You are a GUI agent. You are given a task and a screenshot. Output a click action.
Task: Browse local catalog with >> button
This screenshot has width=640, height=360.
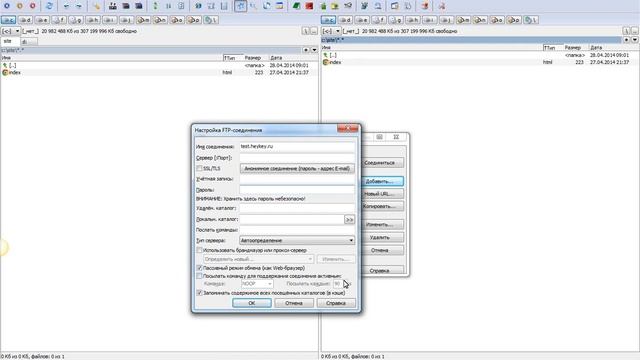349,220
